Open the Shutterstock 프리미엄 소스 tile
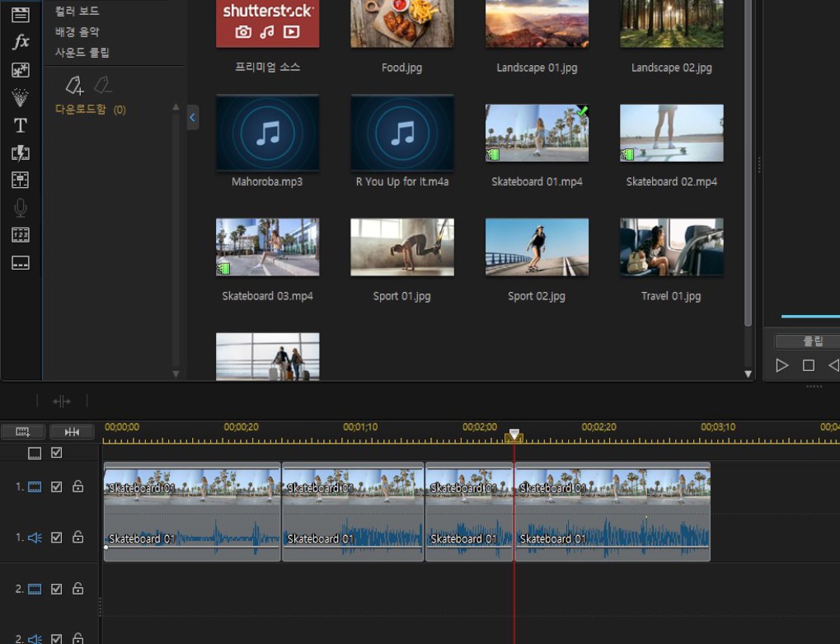The width and height of the screenshot is (840, 644). click(x=267, y=24)
